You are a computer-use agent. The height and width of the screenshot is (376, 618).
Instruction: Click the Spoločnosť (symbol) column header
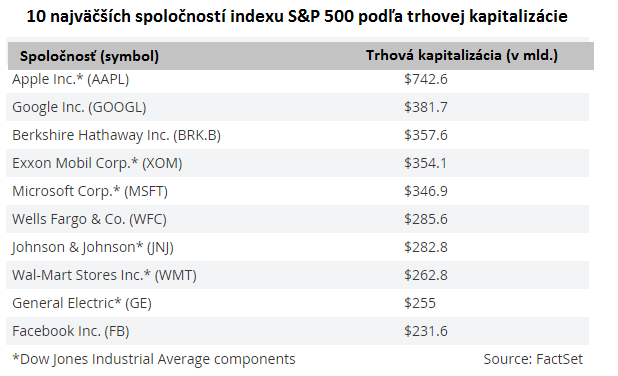[89, 56]
